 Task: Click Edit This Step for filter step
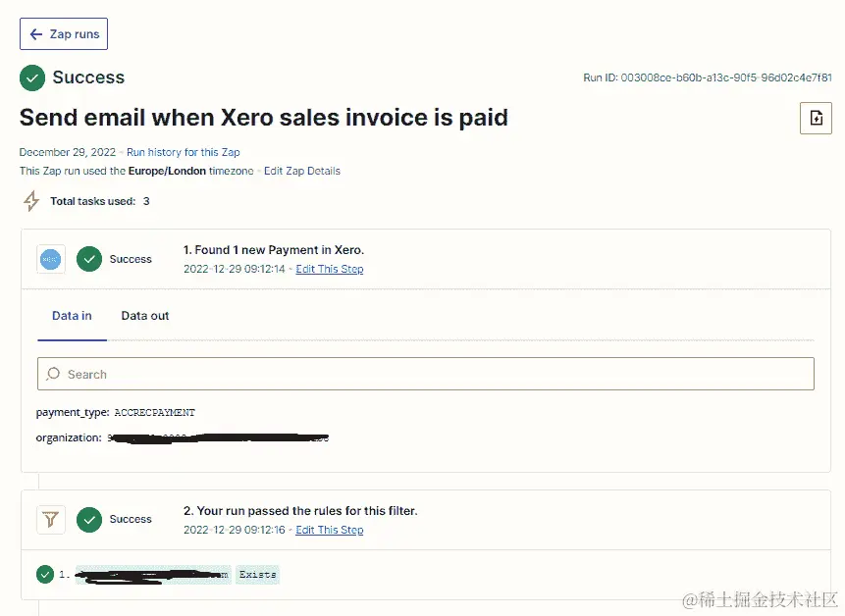point(330,530)
